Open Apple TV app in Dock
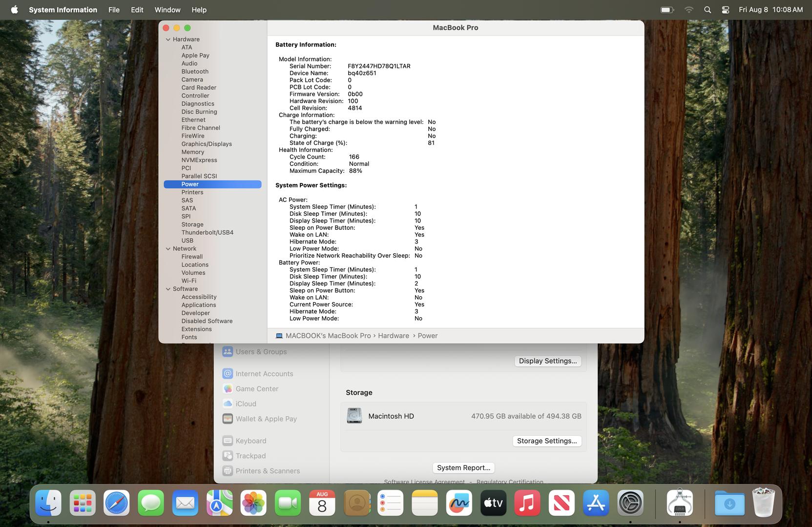This screenshot has width=812, height=527. pyautogui.click(x=493, y=503)
